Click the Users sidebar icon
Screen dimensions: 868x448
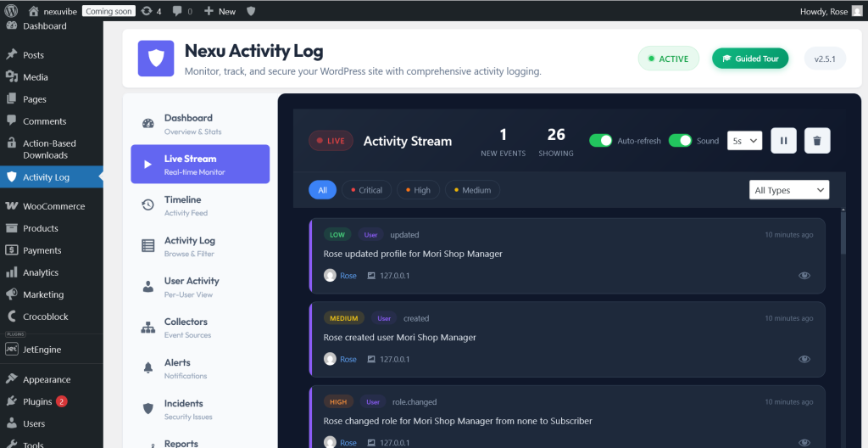[11, 423]
